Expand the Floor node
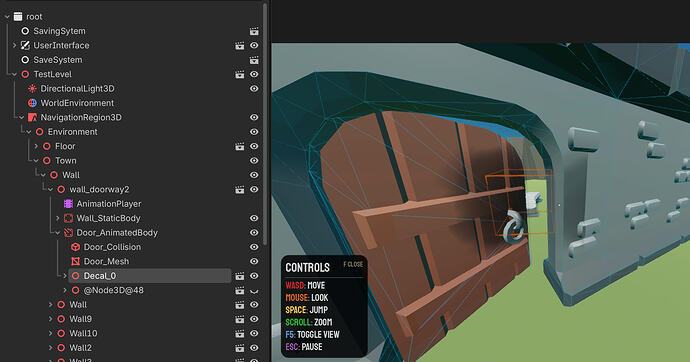The width and height of the screenshot is (690, 362). (x=36, y=146)
